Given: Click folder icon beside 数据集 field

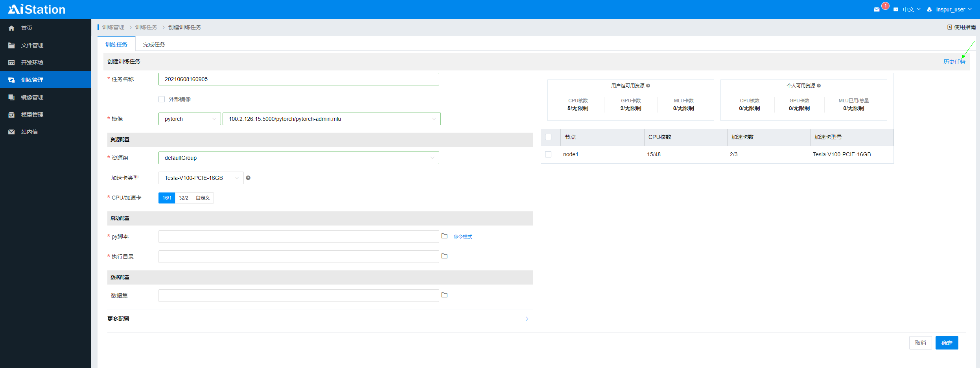Looking at the screenshot, I should click(x=444, y=295).
